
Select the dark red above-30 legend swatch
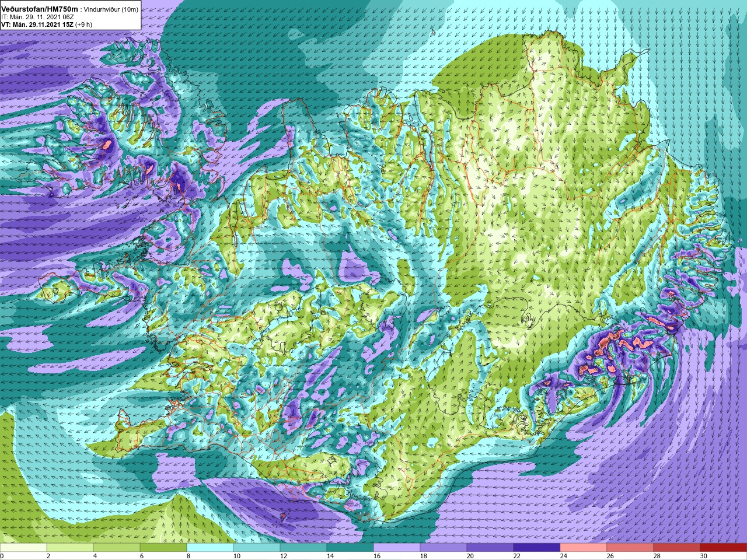point(724,548)
